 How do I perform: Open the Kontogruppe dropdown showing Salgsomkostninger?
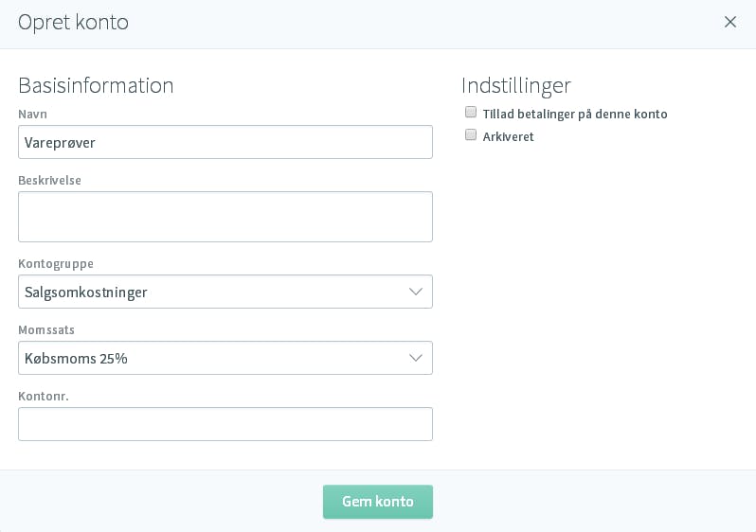point(225,292)
